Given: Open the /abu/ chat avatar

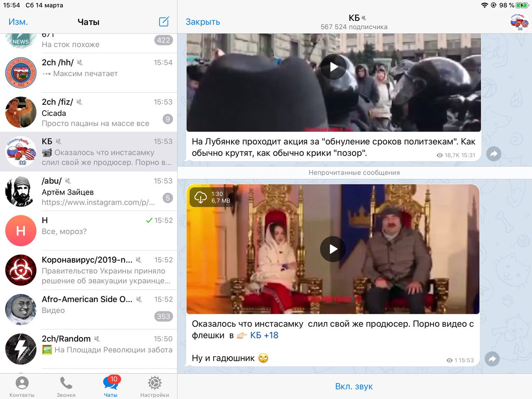Looking at the screenshot, I should [x=21, y=191].
